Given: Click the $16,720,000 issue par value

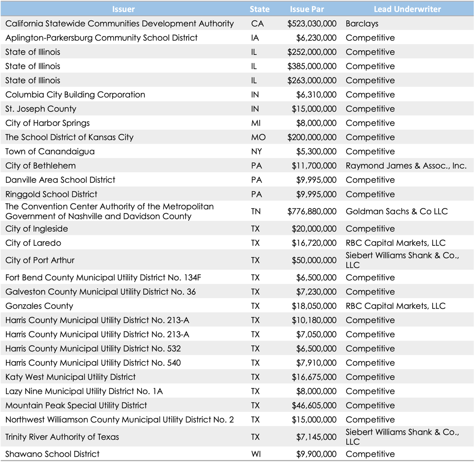Looking at the screenshot, I should [314, 243].
